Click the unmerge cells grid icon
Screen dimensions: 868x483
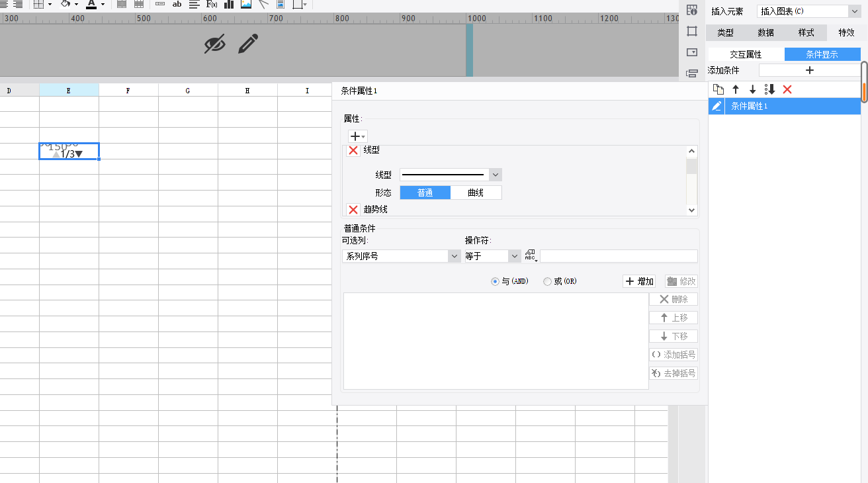(x=139, y=4)
